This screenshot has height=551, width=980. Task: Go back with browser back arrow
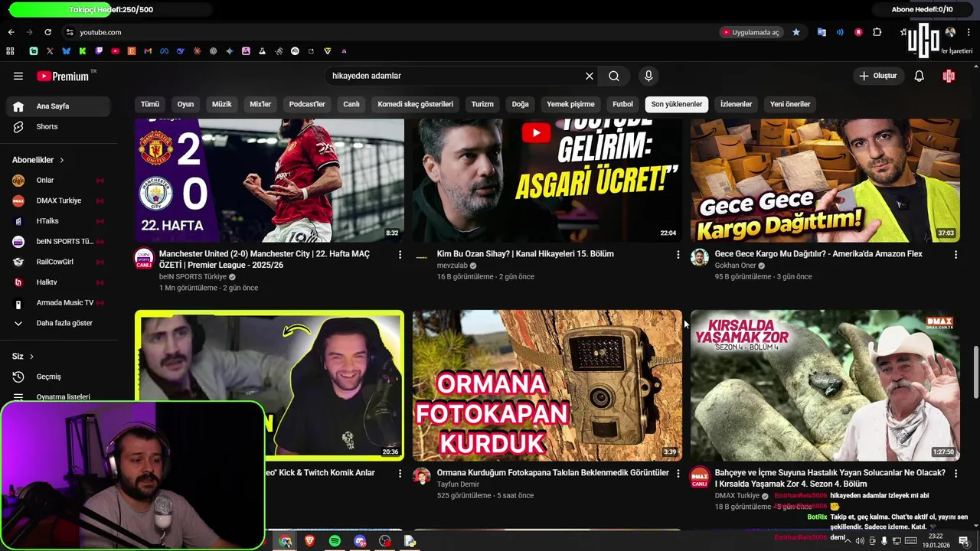click(x=11, y=32)
